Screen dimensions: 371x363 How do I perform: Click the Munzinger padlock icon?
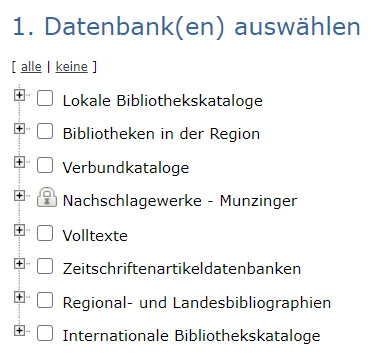pyautogui.click(x=46, y=198)
